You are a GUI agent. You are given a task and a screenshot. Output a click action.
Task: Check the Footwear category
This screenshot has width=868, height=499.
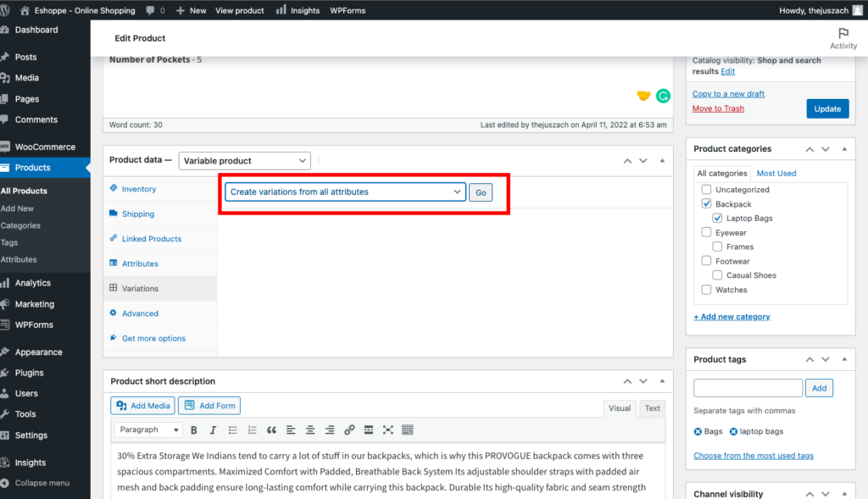pyautogui.click(x=706, y=261)
